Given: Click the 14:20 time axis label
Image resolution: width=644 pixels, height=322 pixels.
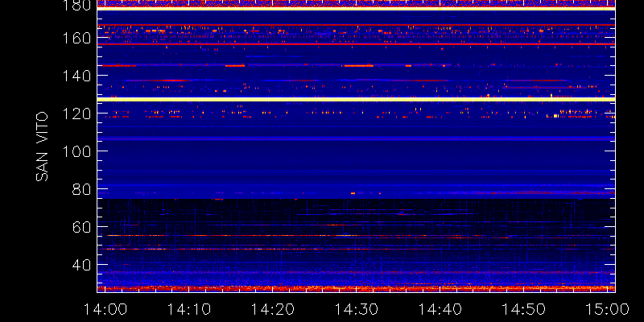Looking at the screenshot, I should point(272,309).
